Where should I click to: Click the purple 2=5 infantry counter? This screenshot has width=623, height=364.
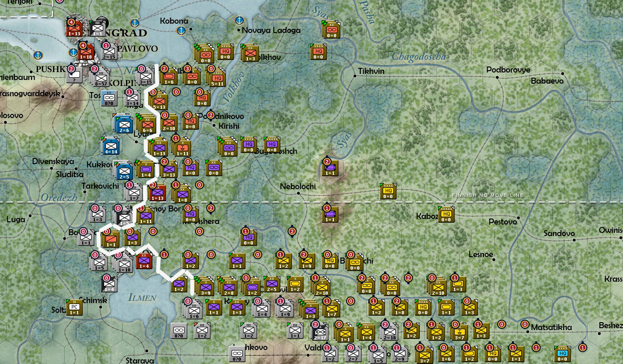pyautogui.click(x=272, y=285)
